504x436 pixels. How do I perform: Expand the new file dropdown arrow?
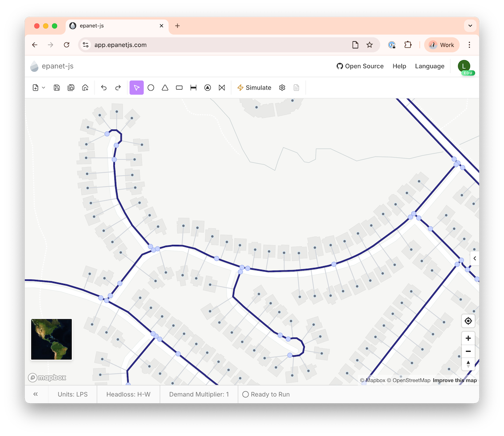43,88
